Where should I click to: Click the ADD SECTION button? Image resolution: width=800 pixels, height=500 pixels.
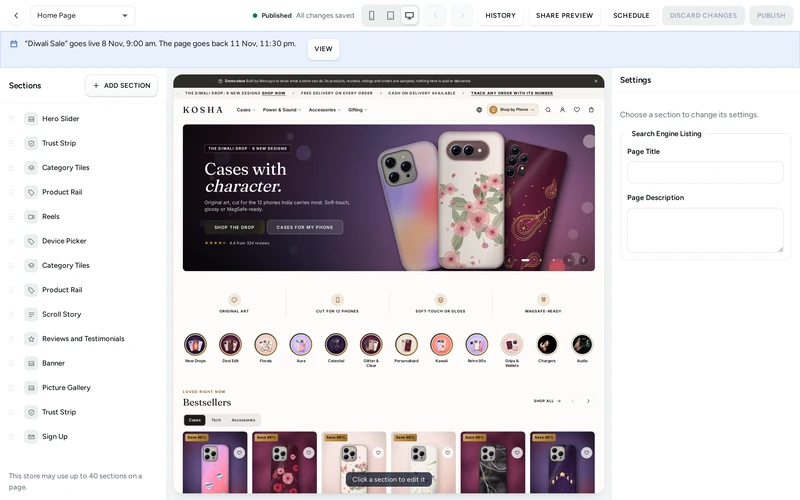(x=121, y=85)
